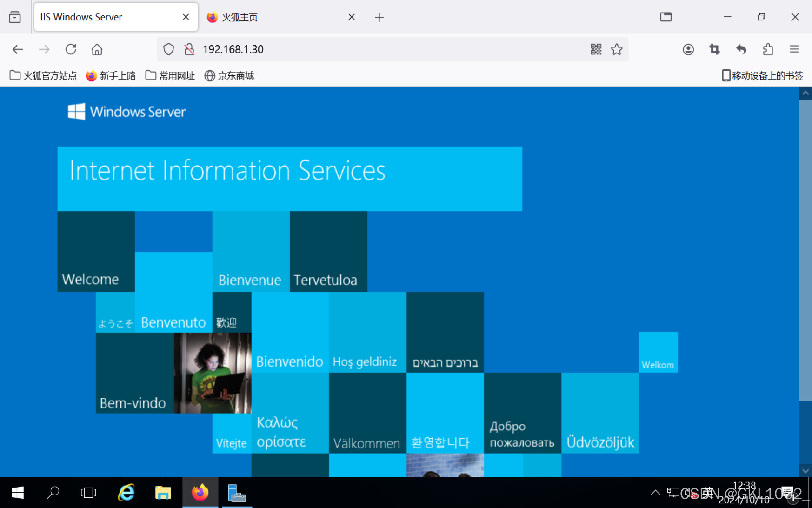812x508 pixels.
Task: Click the Välkommen tile
Action: coord(367,413)
